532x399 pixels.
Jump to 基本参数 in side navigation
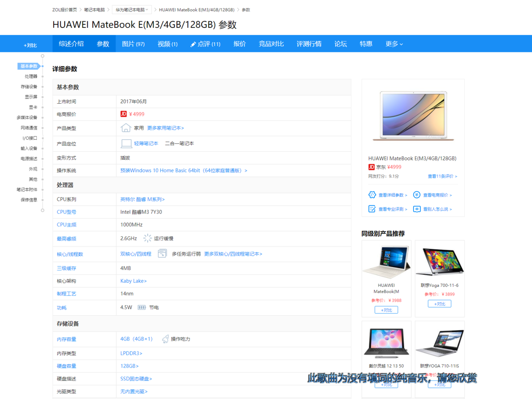click(29, 66)
